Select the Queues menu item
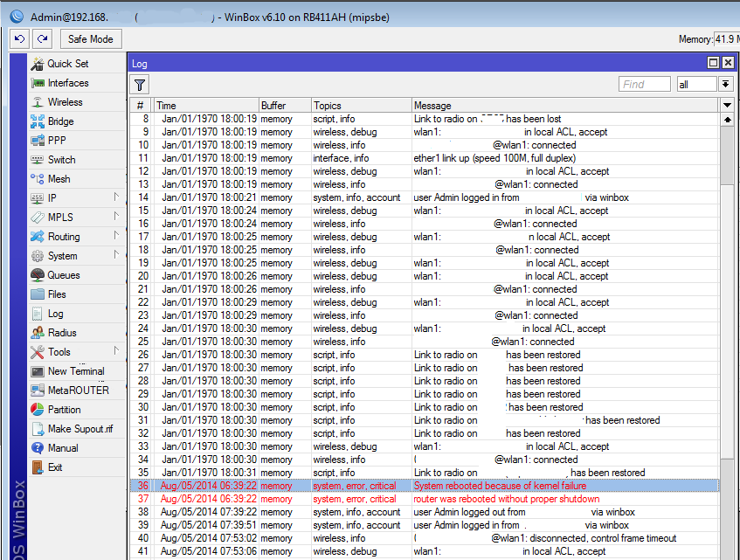Image resolution: width=740 pixels, height=560 pixels. point(63,275)
